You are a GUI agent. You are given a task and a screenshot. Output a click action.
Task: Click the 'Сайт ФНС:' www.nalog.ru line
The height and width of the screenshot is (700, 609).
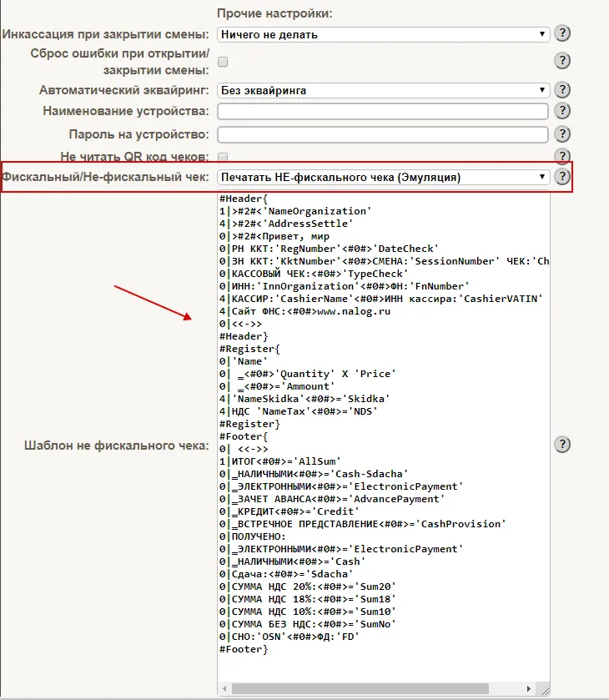(x=305, y=311)
